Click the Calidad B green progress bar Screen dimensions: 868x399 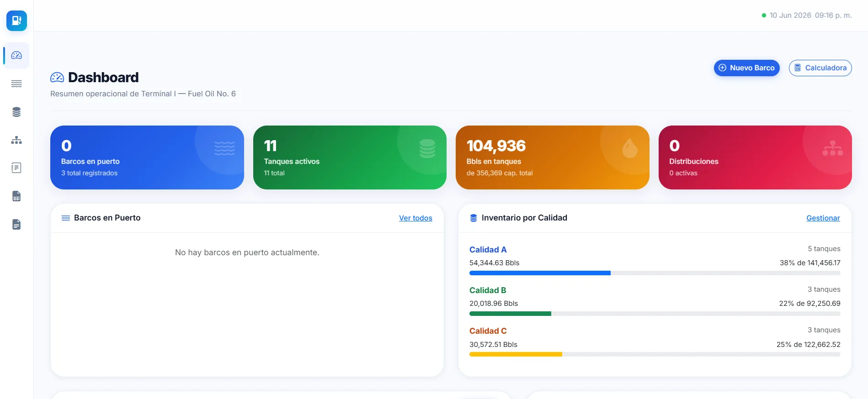coord(510,314)
